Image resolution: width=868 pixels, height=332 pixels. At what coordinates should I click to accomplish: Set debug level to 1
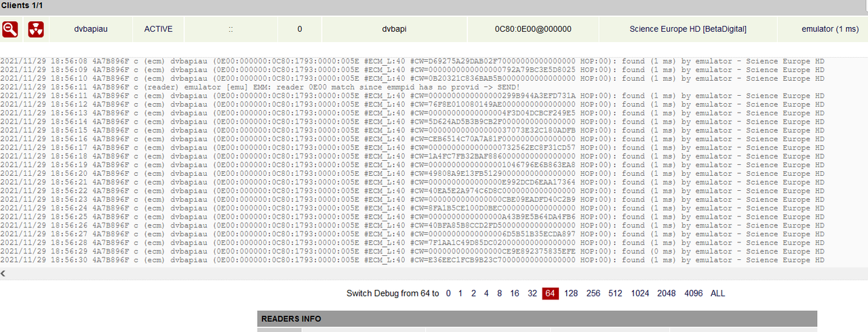pos(460,293)
